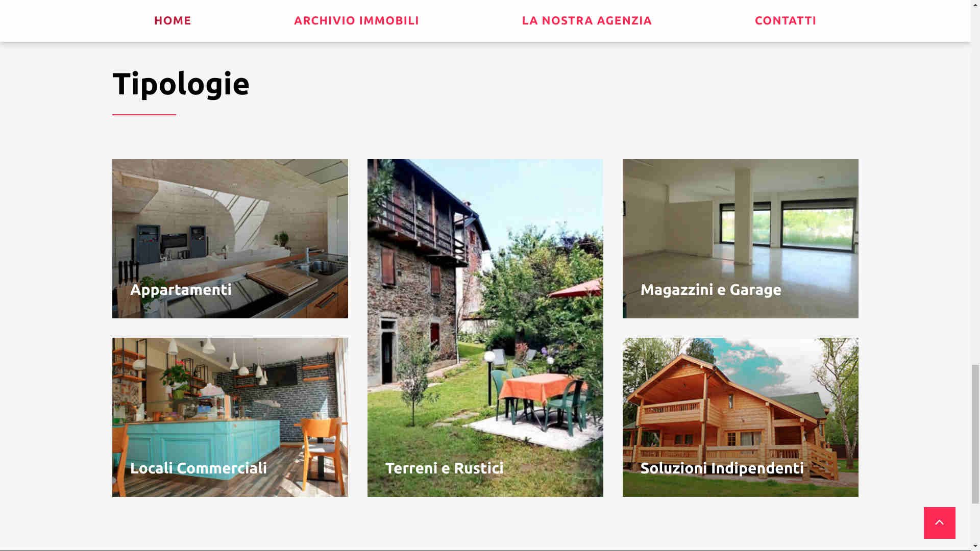Open the HOME menu item

[x=173, y=20]
